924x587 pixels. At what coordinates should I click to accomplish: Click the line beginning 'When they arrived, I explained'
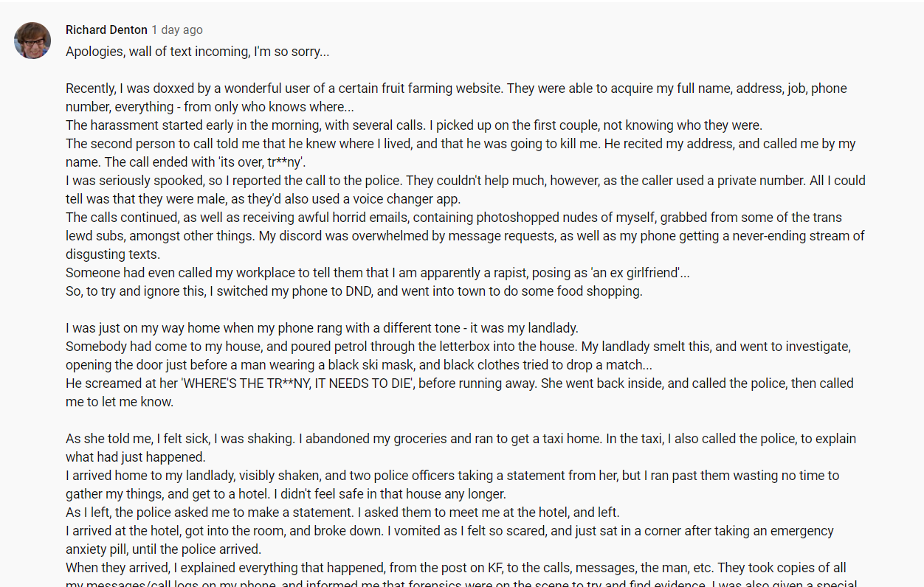(x=456, y=568)
